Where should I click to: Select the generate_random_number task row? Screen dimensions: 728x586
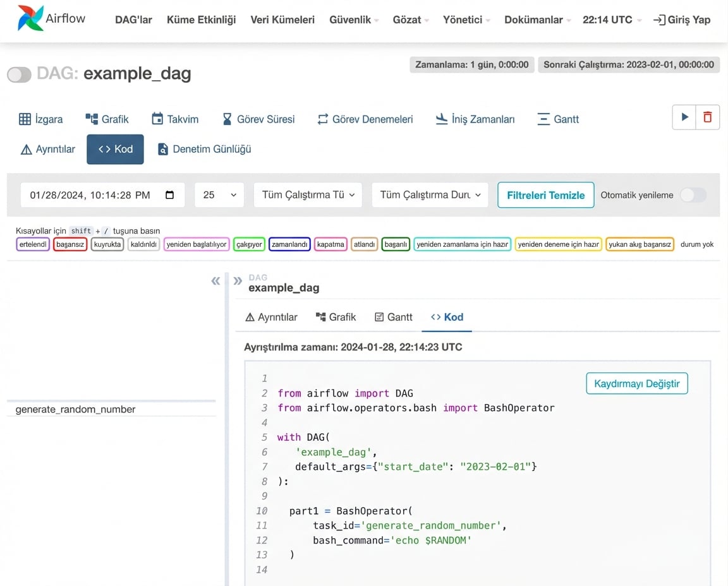[76, 409]
